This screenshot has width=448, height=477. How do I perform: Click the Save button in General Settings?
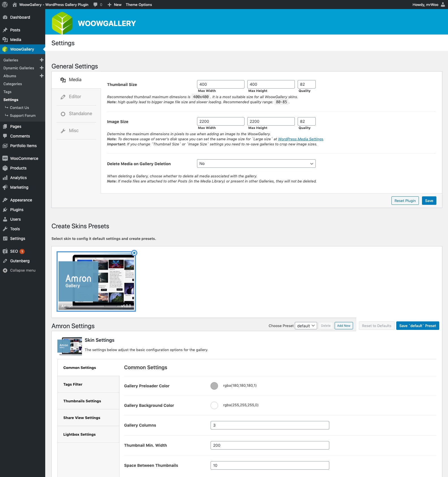click(x=429, y=201)
